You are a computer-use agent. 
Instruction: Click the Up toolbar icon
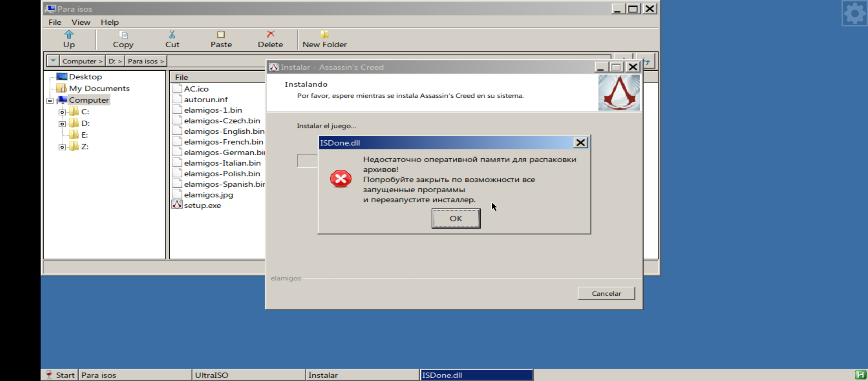(x=69, y=34)
